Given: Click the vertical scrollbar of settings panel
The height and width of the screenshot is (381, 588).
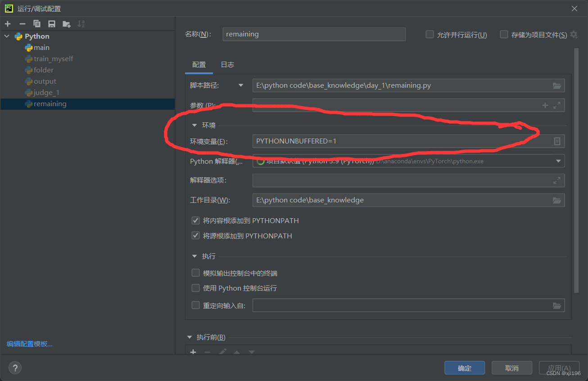Looking at the screenshot, I should 576,171.
